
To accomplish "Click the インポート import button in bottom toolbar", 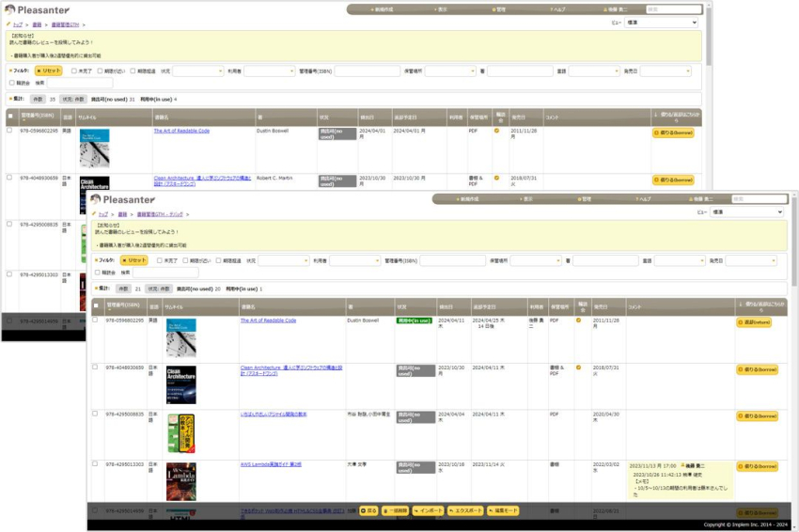I will tap(428, 510).
